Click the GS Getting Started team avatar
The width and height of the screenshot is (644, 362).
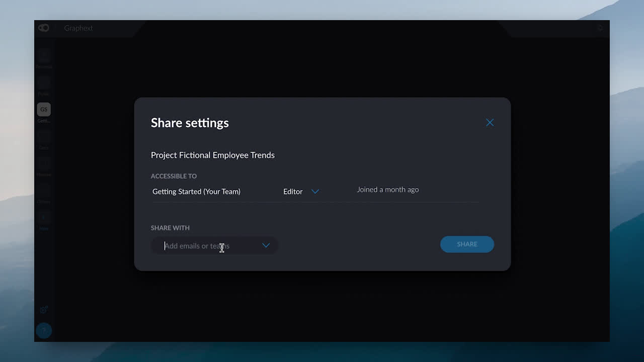tap(44, 109)
